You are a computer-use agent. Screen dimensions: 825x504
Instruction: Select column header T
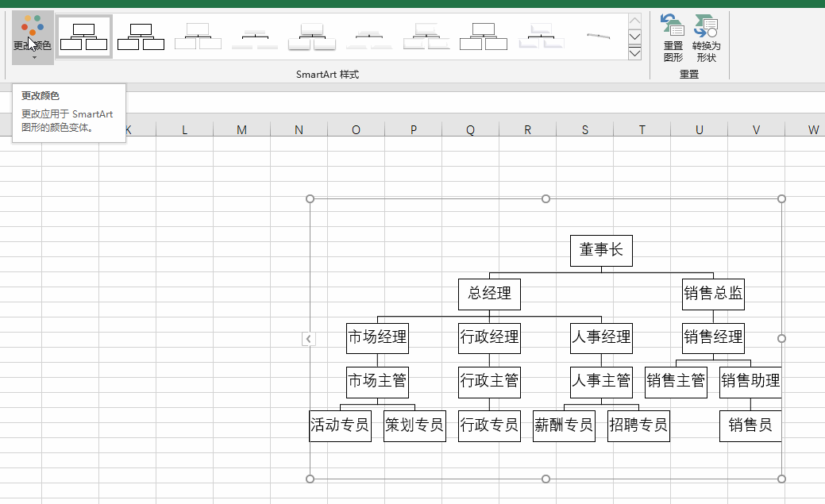tap(642, 129)
